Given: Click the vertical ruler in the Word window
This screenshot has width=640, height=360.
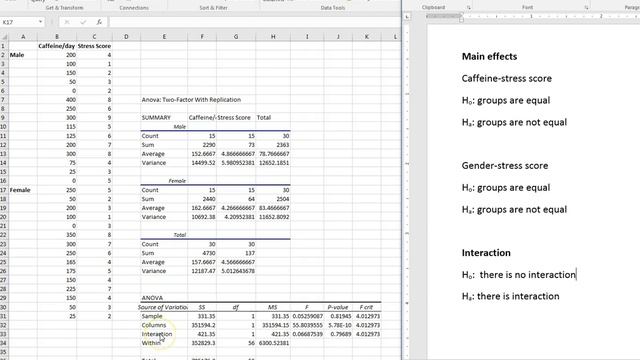Looking at the screenshot, I should tap(407, 192).
